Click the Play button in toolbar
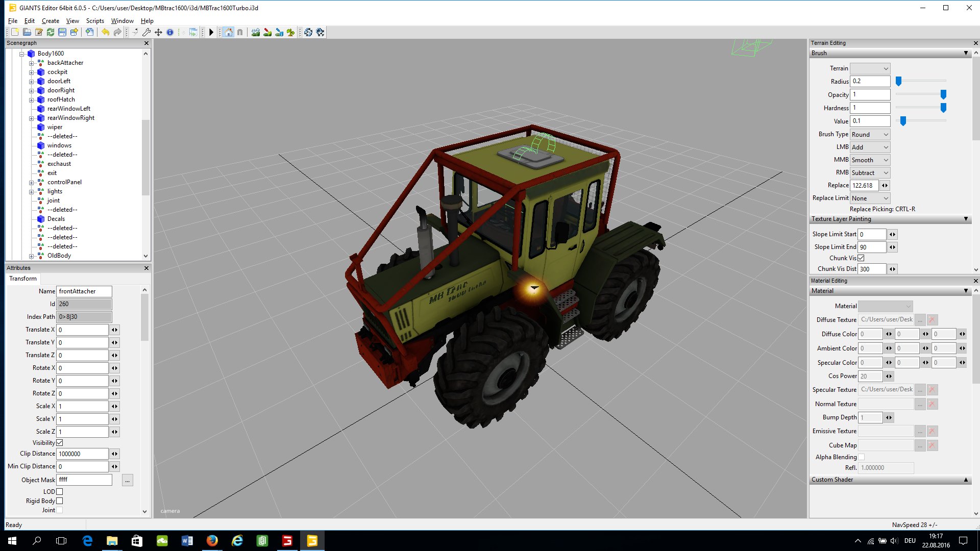The image size is (980, 551). coord(211,32)
